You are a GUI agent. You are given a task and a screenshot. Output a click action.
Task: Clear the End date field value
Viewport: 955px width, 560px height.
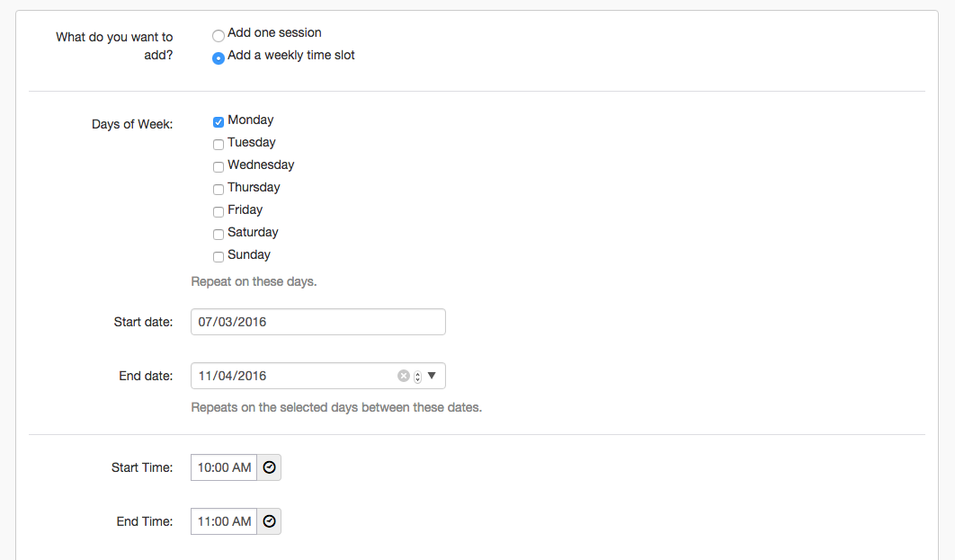tap(404, 376)
